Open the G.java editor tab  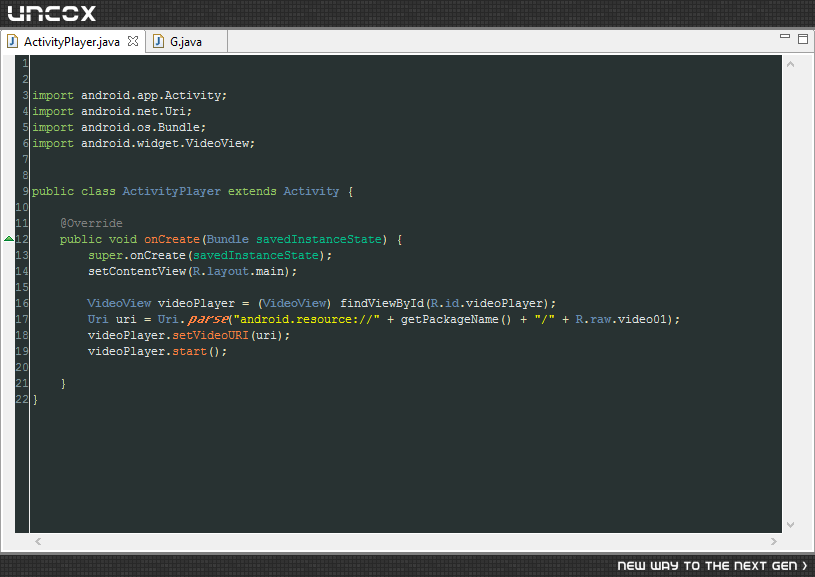(186, 42)
